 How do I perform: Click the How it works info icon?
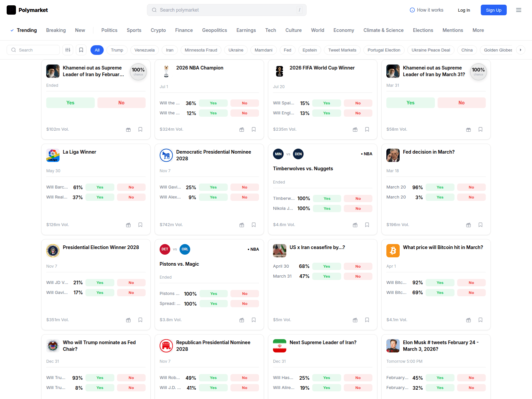[x=412, y=10]
